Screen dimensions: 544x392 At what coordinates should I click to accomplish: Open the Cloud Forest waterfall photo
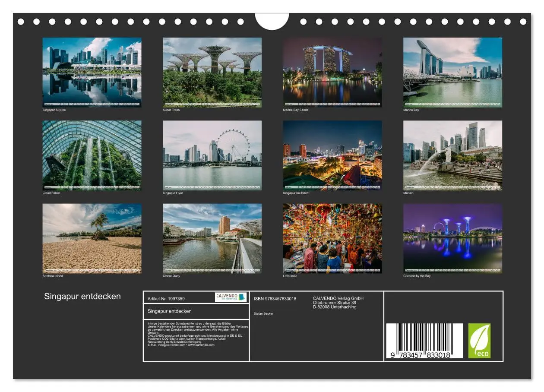coord(92,155)
